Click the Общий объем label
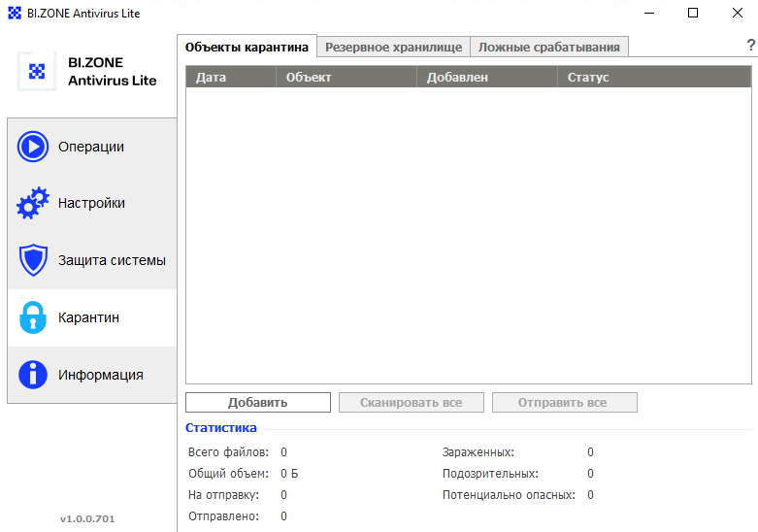The width and height of the screenshot is (758, 532). click(x=228, y=474)
